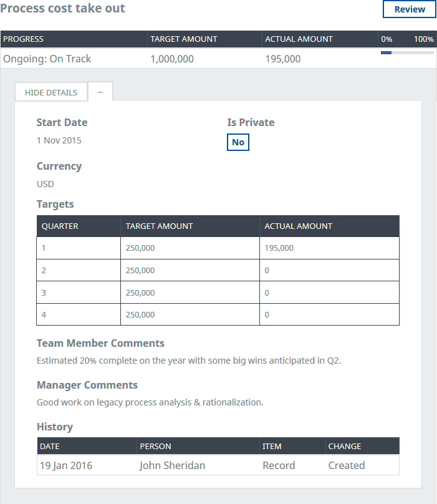Click the 1,000,000 target amount value
437x504 pixels.
172,59
